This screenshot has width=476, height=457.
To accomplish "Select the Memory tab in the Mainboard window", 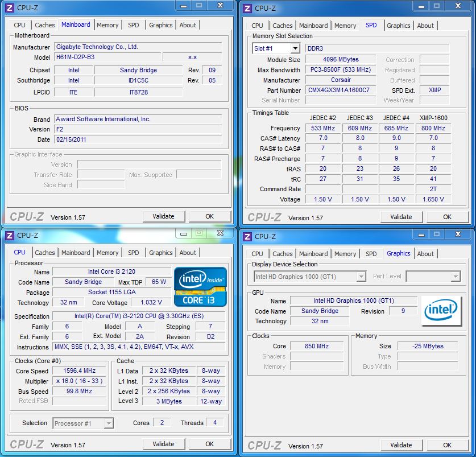I will [107, 25].
